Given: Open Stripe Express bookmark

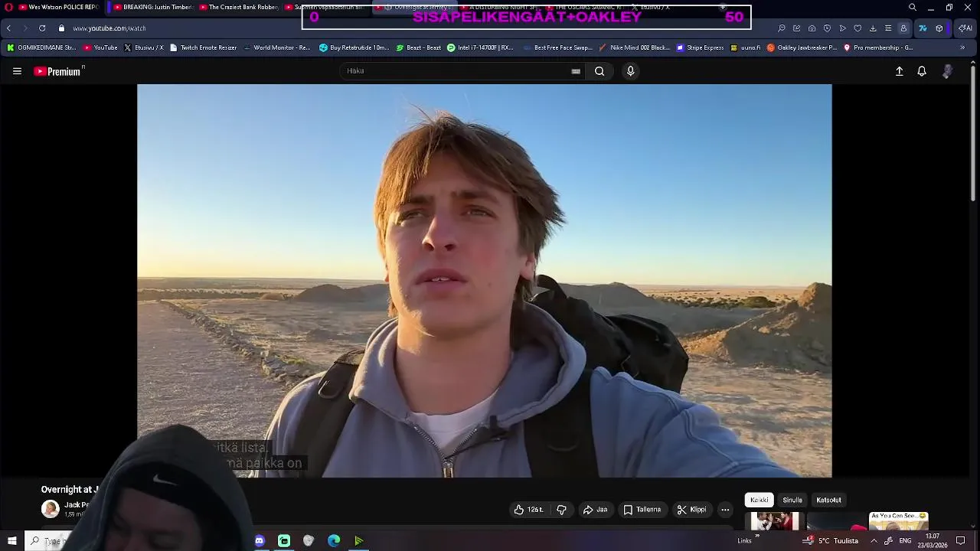Looking at the screenshot, I should [700, 47].
